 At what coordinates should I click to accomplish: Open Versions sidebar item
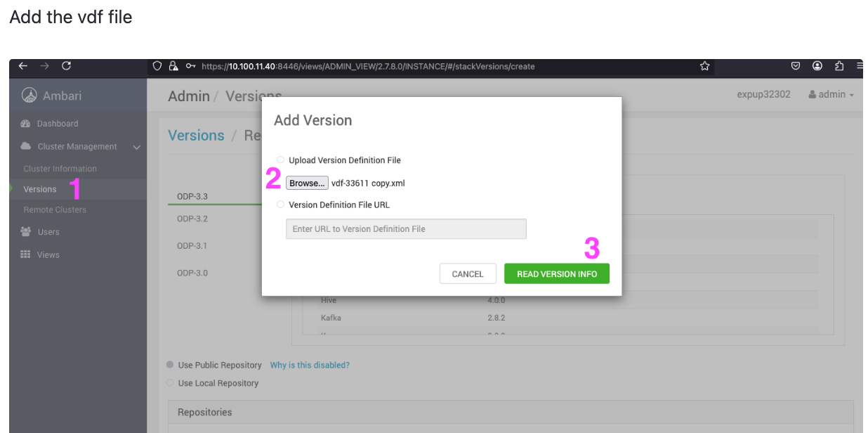pos(40,189)
